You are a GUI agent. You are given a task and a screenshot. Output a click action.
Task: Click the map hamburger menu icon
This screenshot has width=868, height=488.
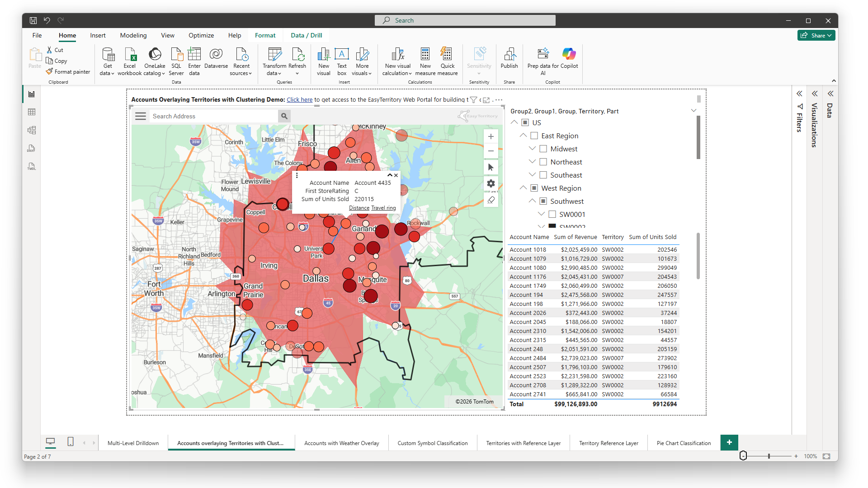point(141,116)
